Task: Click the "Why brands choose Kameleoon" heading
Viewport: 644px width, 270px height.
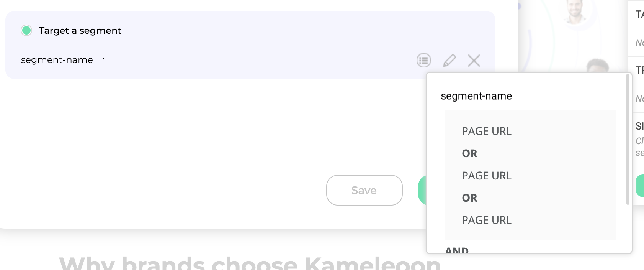Action: [250, 263]
